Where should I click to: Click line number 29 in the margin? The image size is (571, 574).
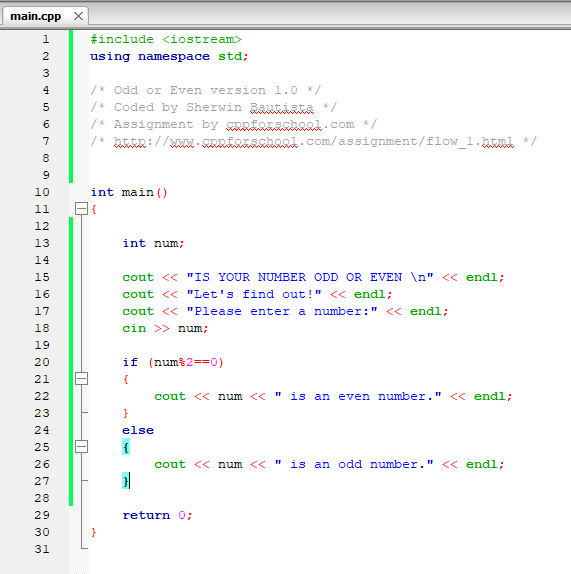pos(42,515)
